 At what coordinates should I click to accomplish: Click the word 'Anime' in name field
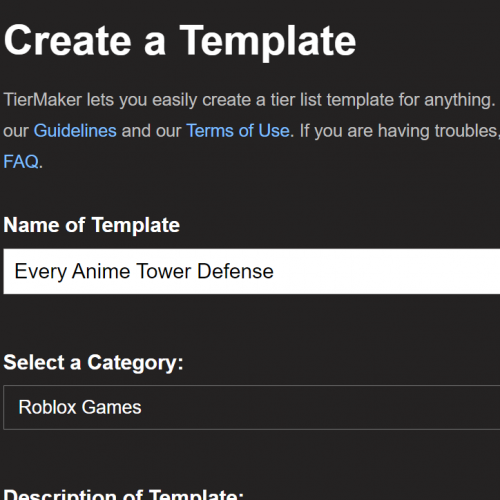coord(101,271)
